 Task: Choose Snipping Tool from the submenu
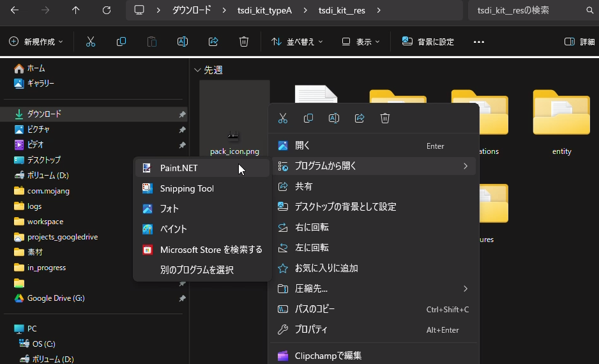[186, 188]
